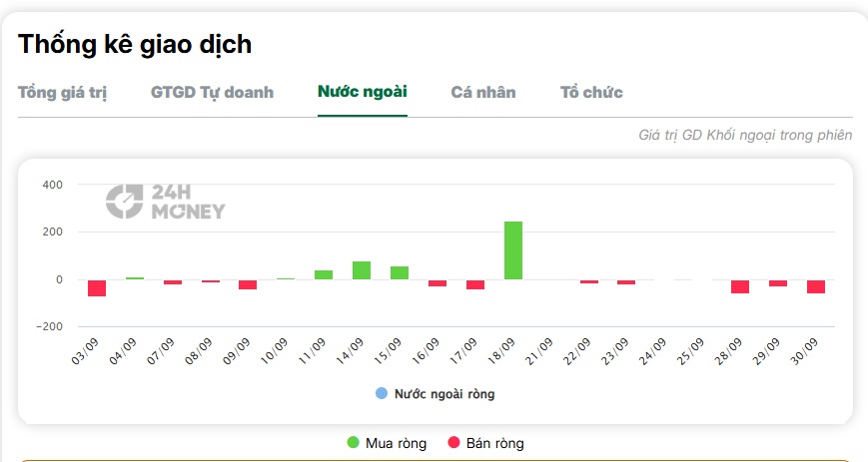
Task: Select the red bar for 28/09
Action: [740, 286]
